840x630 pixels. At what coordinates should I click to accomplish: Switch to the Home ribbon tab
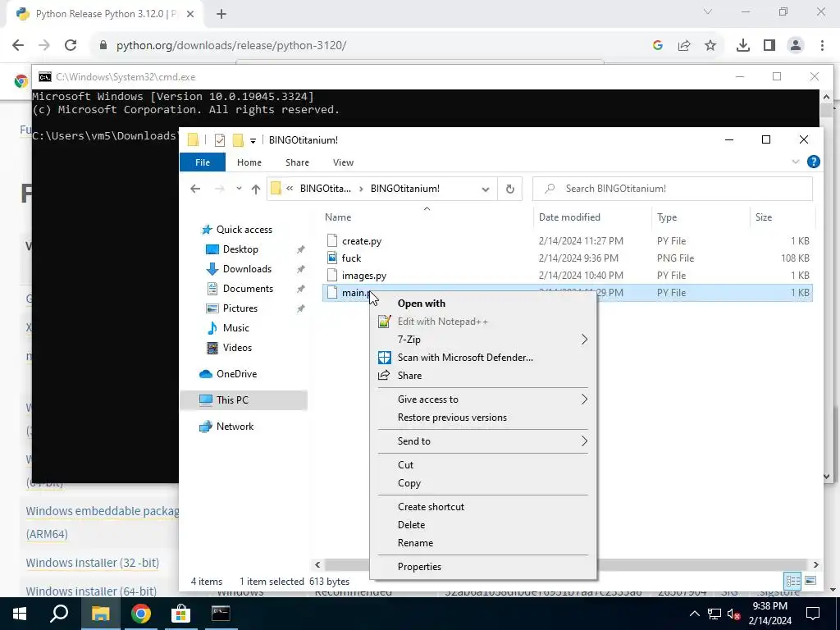249,162
